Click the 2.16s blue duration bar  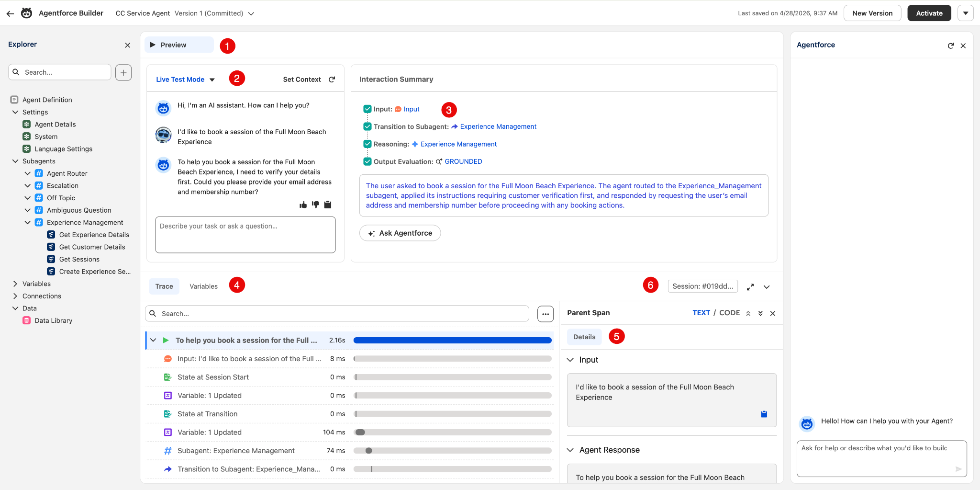click(453, 341)
